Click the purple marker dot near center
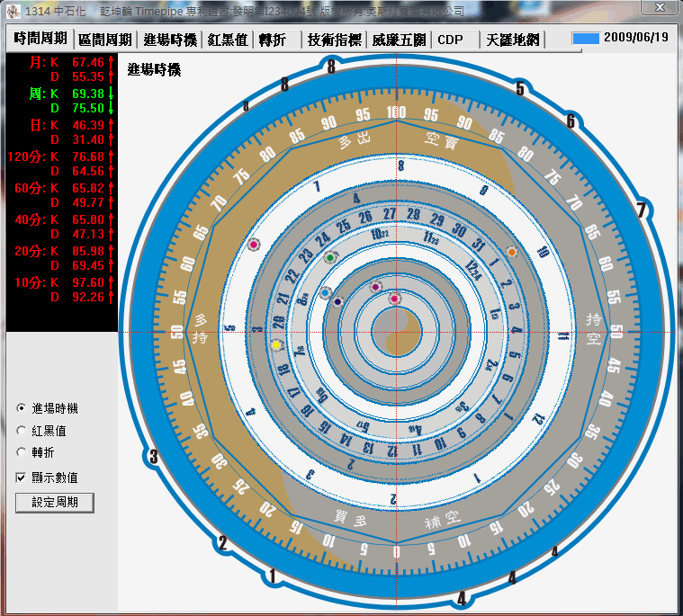The image size is (683, 616). pyautogui.click(x=375, y=287)
